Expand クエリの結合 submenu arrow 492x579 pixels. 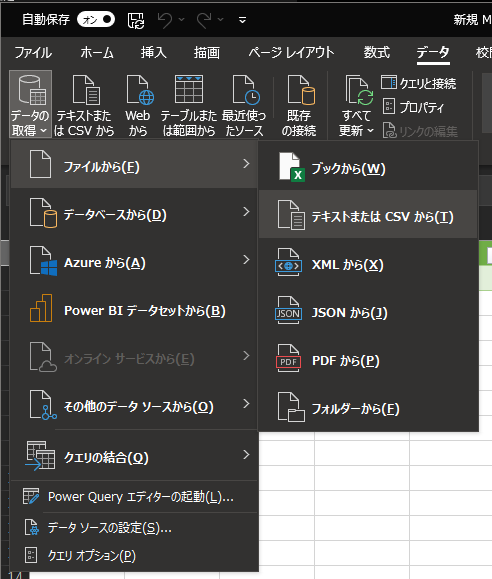(x=246, y=455)
